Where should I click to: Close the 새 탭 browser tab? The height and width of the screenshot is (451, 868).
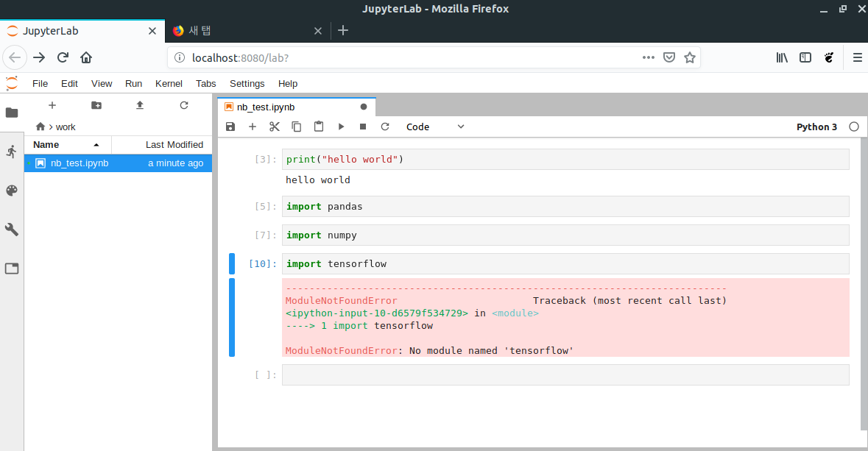tap(318, 31)
